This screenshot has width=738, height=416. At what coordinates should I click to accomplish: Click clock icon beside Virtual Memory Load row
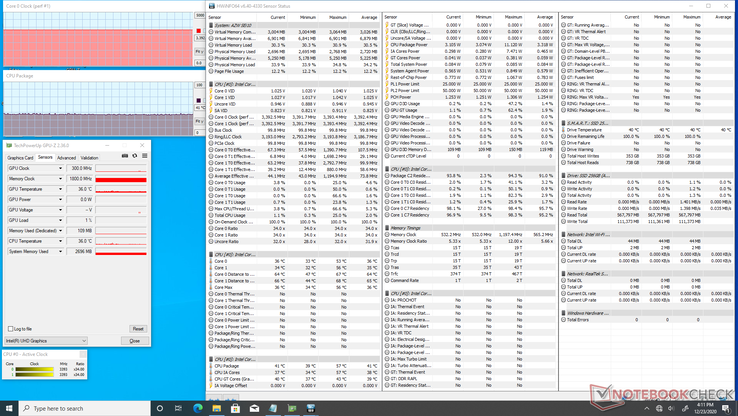click(211, 45)
